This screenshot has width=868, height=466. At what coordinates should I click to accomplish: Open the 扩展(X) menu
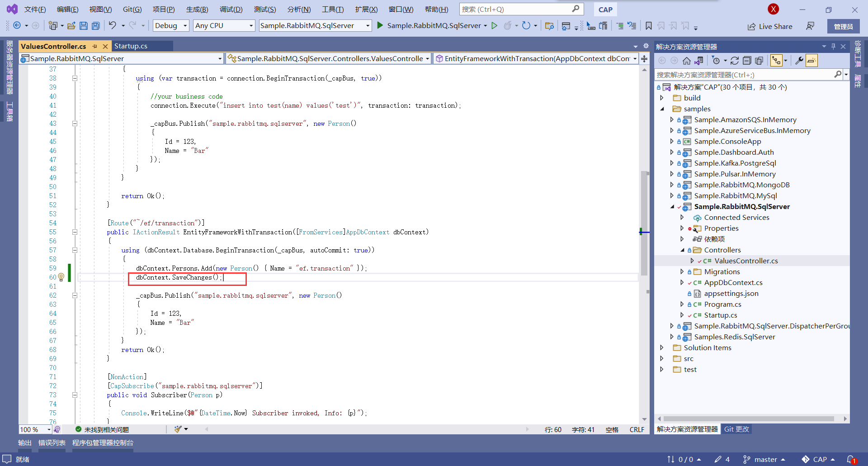point(366,9)
